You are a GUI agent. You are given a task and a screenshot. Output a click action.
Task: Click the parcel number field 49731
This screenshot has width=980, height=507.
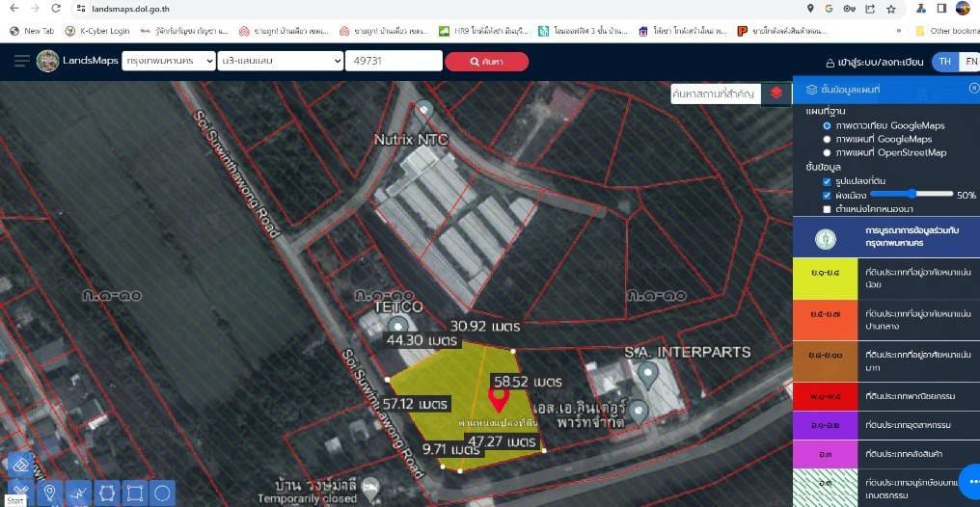pos(394,61)
